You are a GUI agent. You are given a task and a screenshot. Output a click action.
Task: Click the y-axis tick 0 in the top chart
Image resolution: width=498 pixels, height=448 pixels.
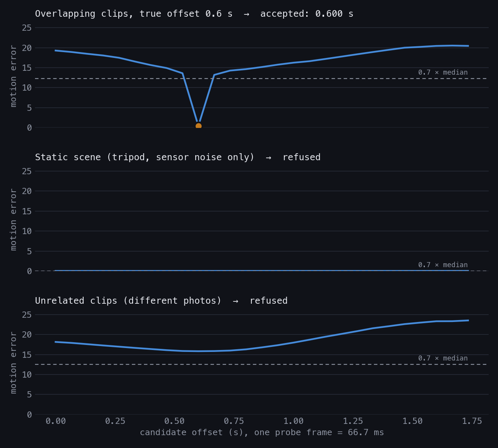click(x=29, y=128)
